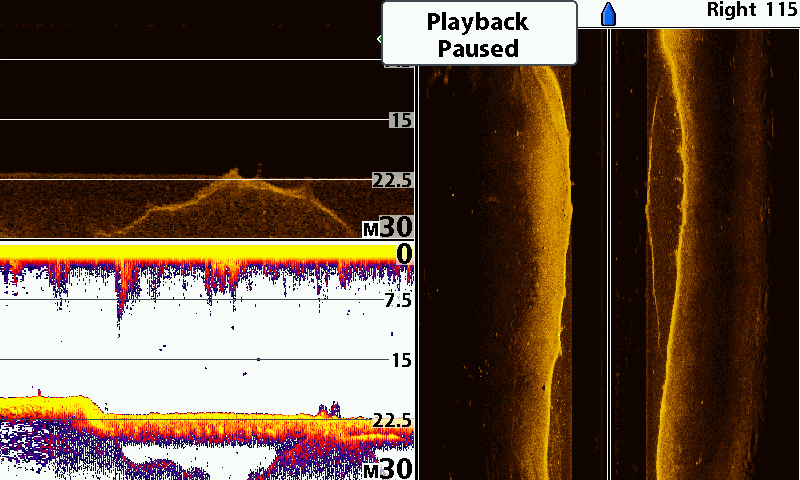Viewport: 800px width, 480px height.
Task: Click the blue boat position icon
Action: pos(608,14)
